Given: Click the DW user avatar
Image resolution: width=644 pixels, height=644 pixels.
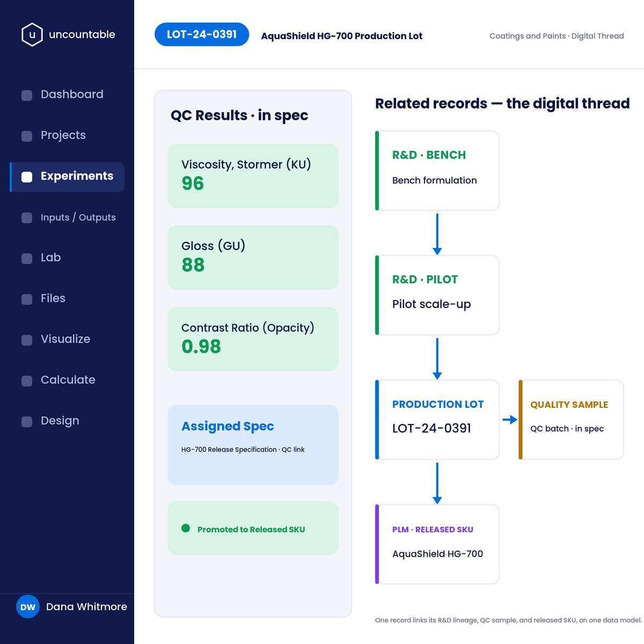Looking at the screenshot, I should [x=28, y=607].
